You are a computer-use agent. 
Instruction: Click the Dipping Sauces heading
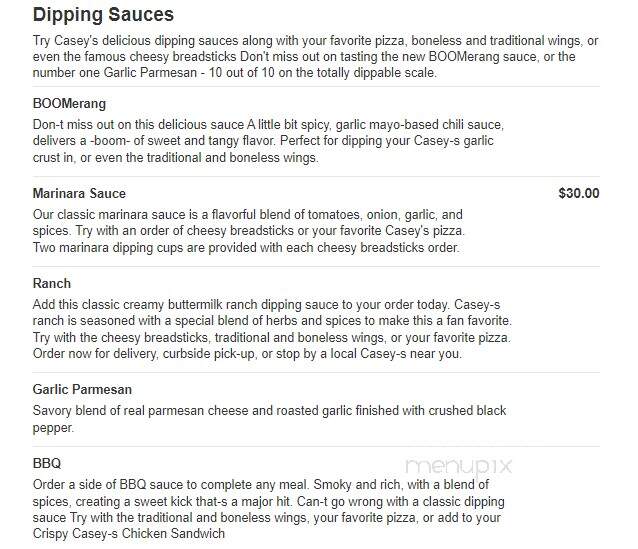103,15
